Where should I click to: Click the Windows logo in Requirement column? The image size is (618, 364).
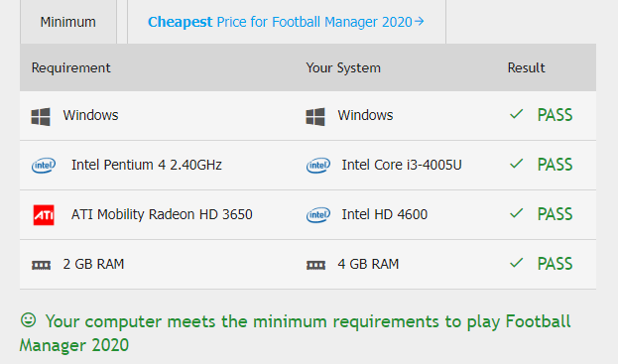point(41,117)
